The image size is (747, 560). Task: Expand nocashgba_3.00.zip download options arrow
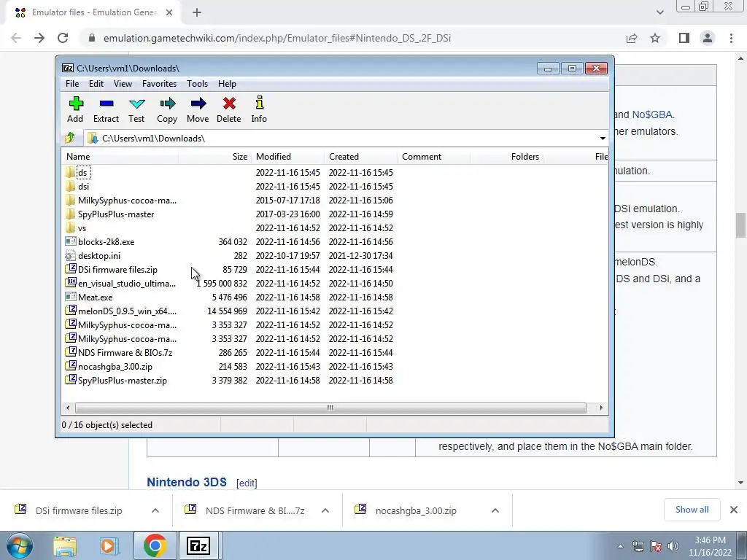(495, 510)
